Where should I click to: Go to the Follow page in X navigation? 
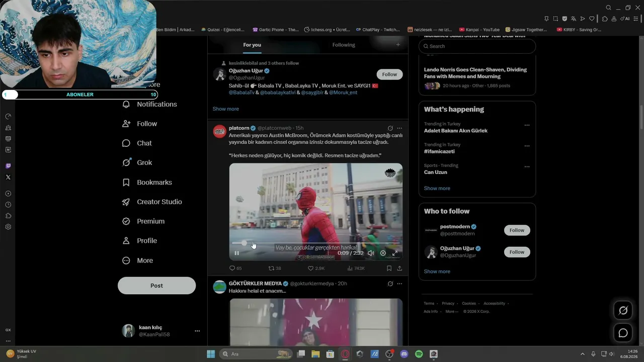pyautogui.click(x=140, y=124)
